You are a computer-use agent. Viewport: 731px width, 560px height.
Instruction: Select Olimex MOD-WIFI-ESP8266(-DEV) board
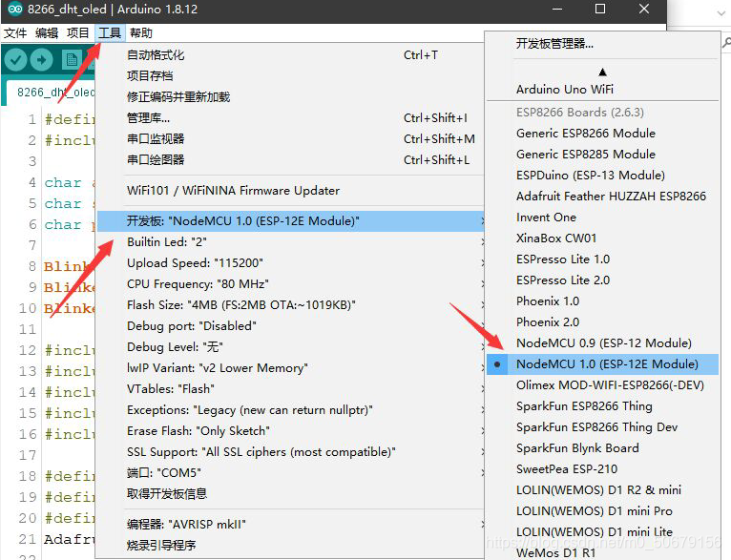coord(602,385)
